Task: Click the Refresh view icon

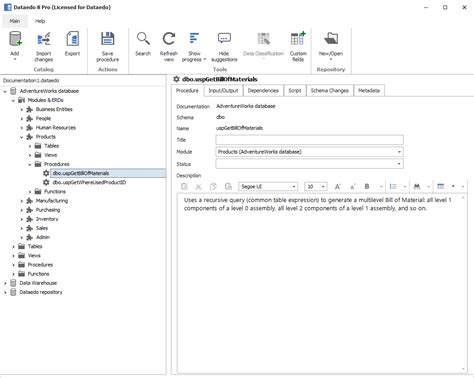Action: coord(169,39)
